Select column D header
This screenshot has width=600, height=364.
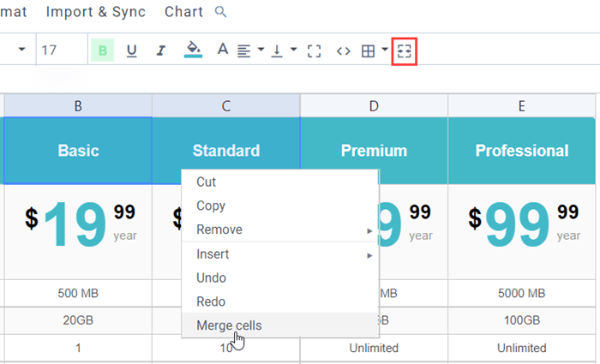[x=374, y=105]
